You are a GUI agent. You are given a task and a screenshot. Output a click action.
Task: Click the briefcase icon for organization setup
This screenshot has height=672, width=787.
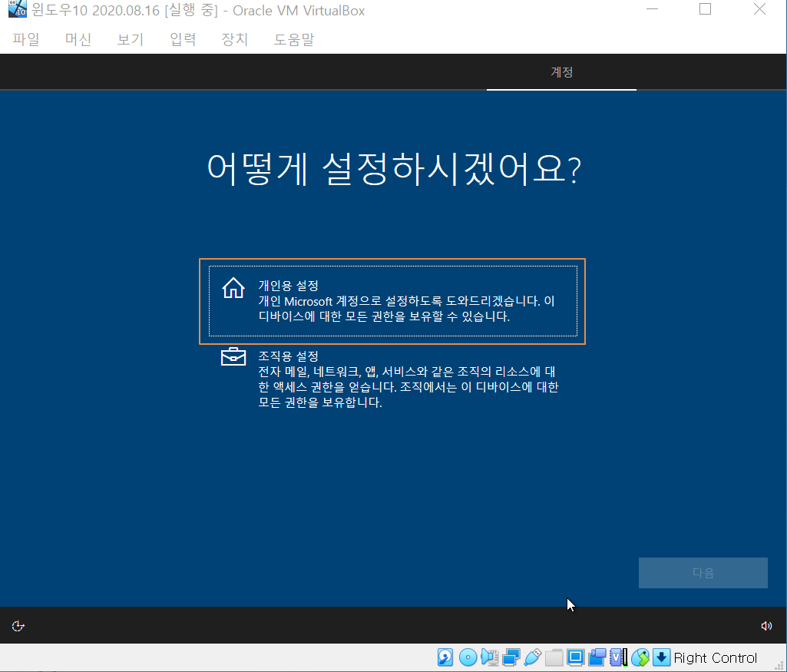(x=233, y=356)
